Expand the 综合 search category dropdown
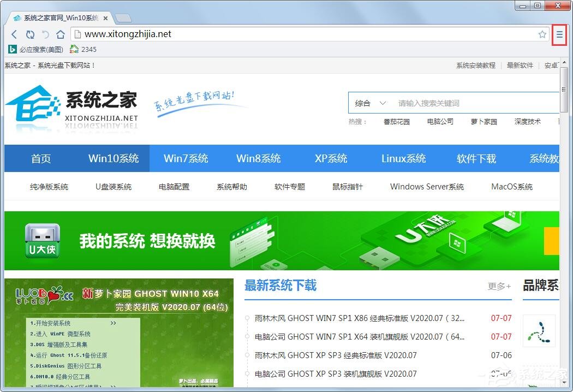Image resolution: width=573 pixels, height=392 pixels. tap(369, 103)
